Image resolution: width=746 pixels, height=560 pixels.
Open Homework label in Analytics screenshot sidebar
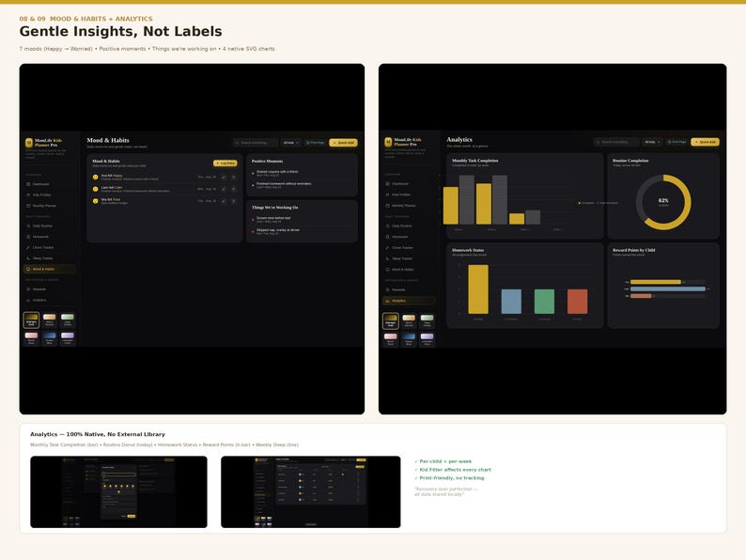(x=400, y=237)
